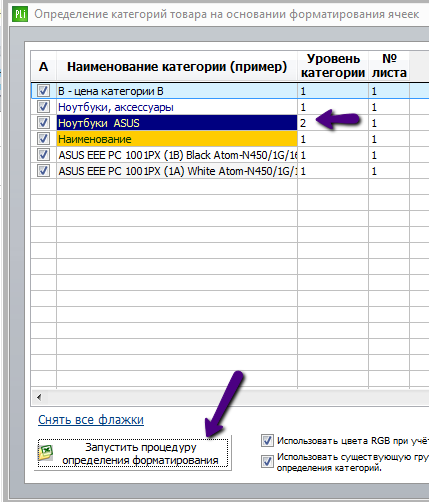Select the 'В - цена категории В' cell

point(177,91)
